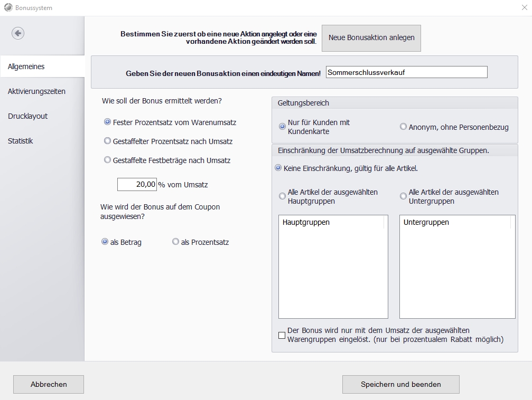Click the 'Bestimmen Sie zuerst' instruction text
The height and width of the screenshot is (400, 532).
click(x=219, y=37)
